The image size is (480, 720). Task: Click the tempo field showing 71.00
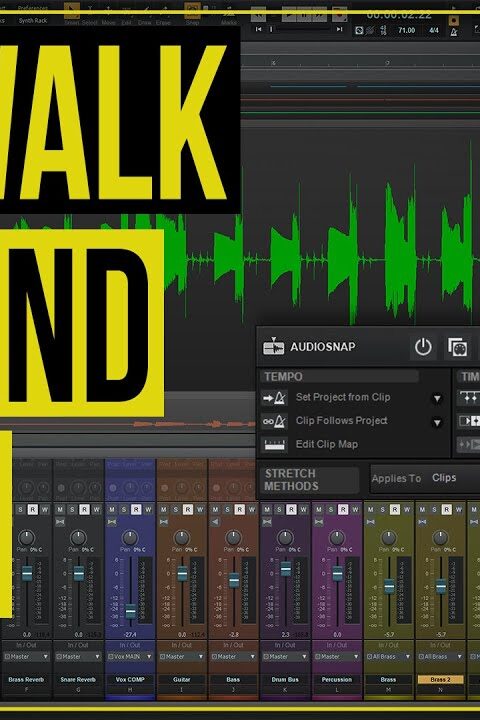click(407, 30)
